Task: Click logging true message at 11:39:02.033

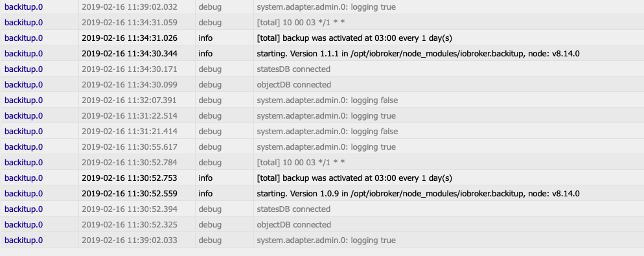Action: point(326,240)
